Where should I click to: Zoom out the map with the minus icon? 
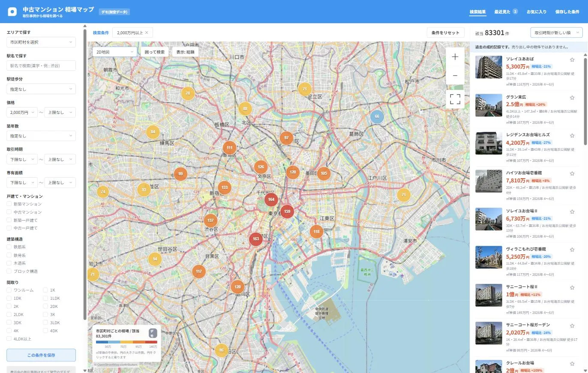[455, 75]
